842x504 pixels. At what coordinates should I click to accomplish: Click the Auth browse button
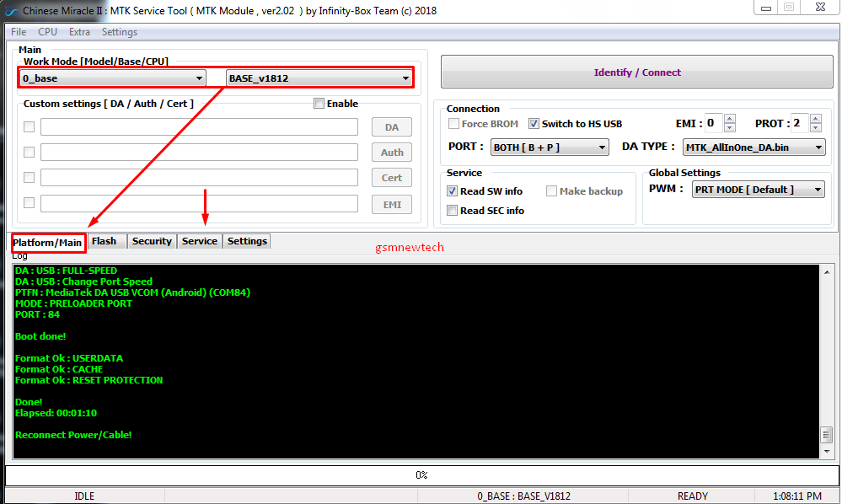(392, 153)
